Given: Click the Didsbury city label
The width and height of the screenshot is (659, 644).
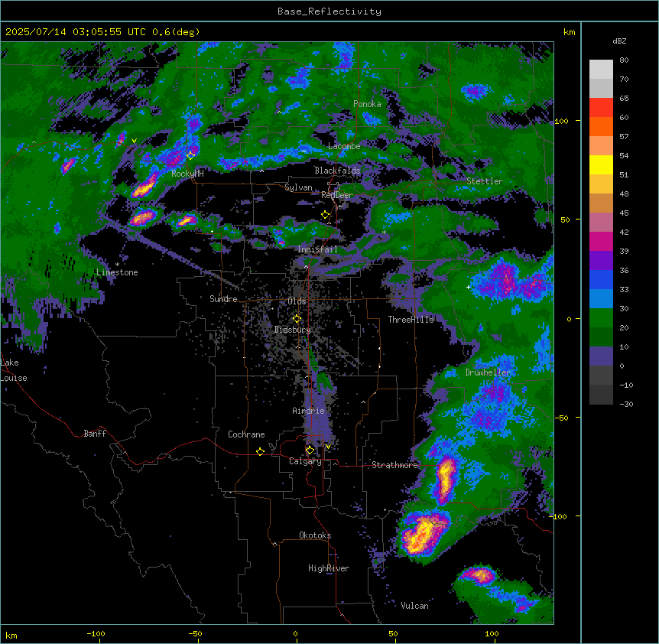Looking at the screenshot, I should [x=293, y=330].
